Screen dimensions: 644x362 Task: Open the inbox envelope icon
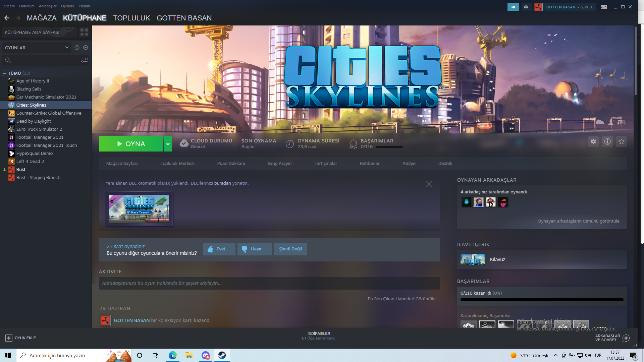point(526,7)
